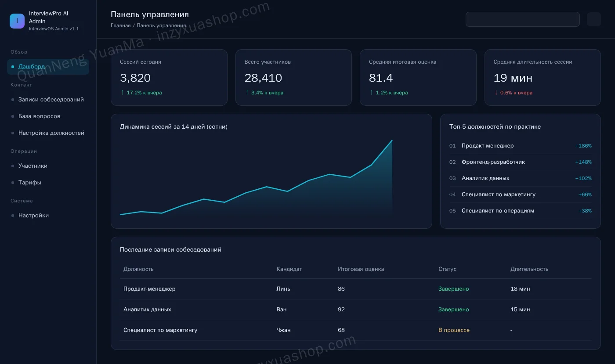Select База вопросов in the sidebar

[x=48, y=116]
